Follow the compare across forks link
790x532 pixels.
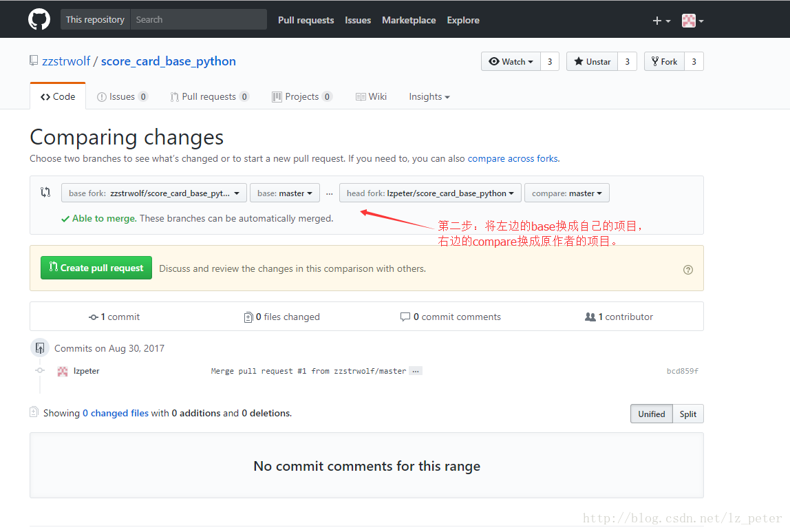point(513,159)
